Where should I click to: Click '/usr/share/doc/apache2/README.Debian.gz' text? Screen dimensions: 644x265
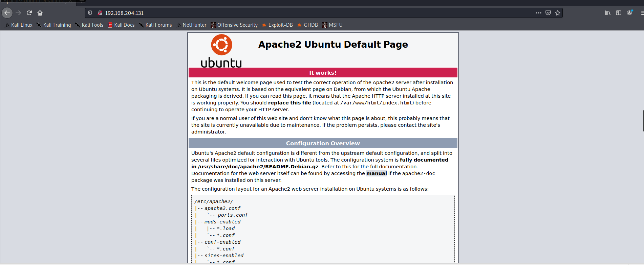pos(258,167)
